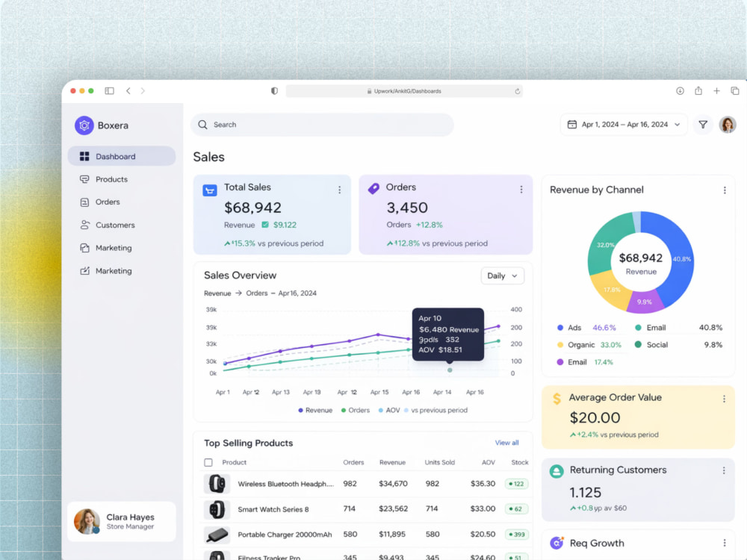Open Total Sales card options menu
This screenshot has height=560, width=747.
pyautogui.click(x=339, y=190)
